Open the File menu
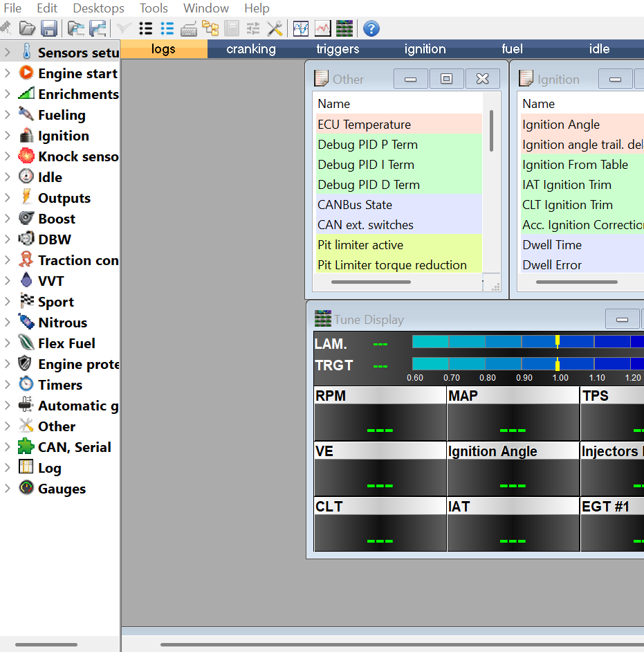The image size is (644, 652). (x=12, y=8)
